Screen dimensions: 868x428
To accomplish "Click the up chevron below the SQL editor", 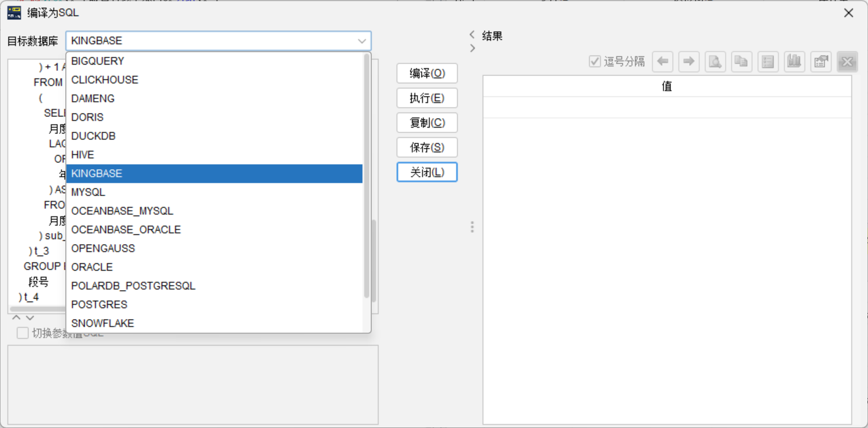I will (16, 318).
